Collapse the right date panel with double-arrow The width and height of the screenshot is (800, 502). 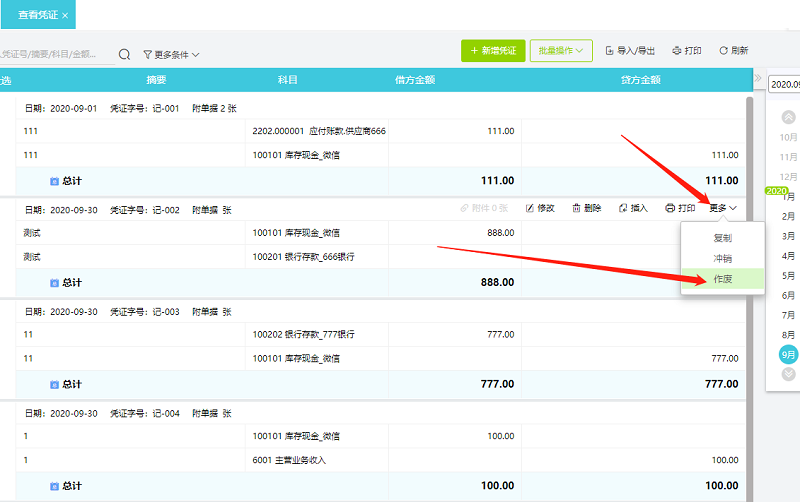[x=758, y=78]
